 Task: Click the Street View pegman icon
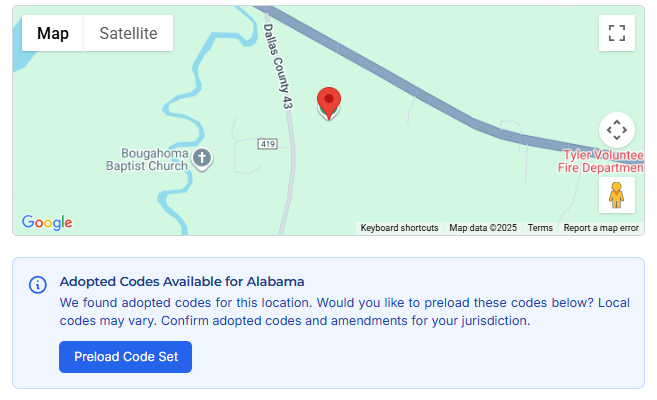click(617, 195)
